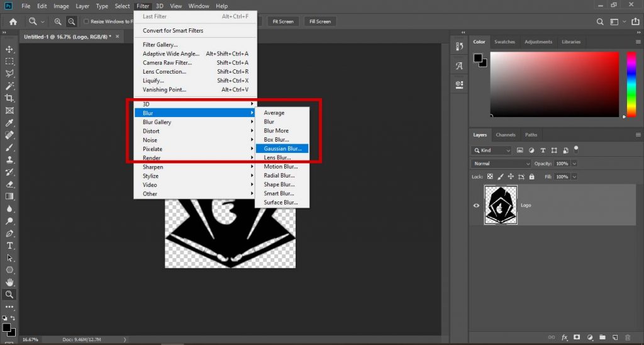Screen dimensions: 644x345
Task: Toggle lock all padlock icon
Action: 532,176
